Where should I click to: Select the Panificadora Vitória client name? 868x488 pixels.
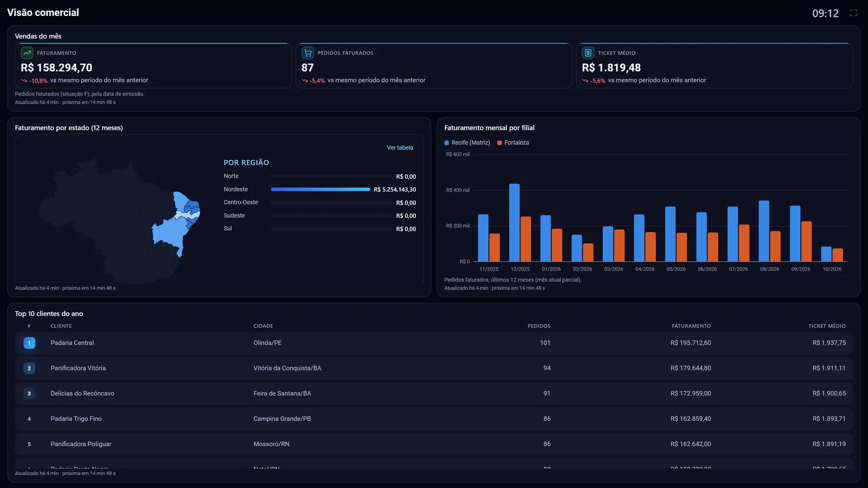[x=78, y=368]
